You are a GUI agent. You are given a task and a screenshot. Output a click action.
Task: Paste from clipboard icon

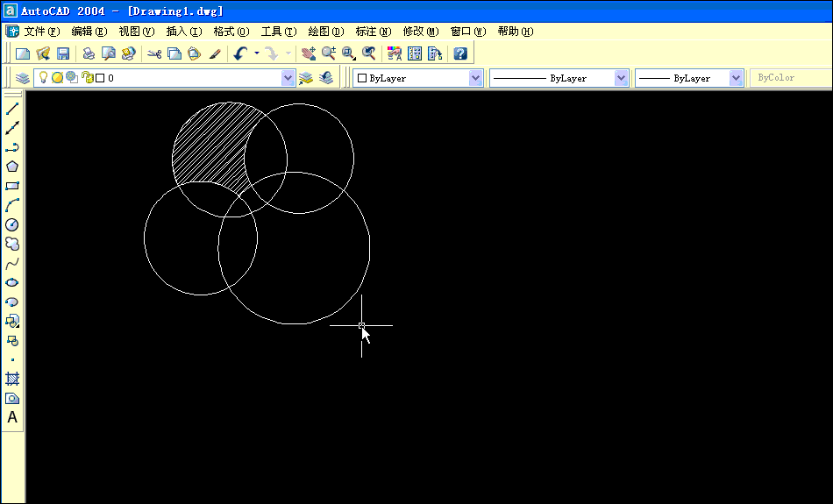click(x=195, y=53)
